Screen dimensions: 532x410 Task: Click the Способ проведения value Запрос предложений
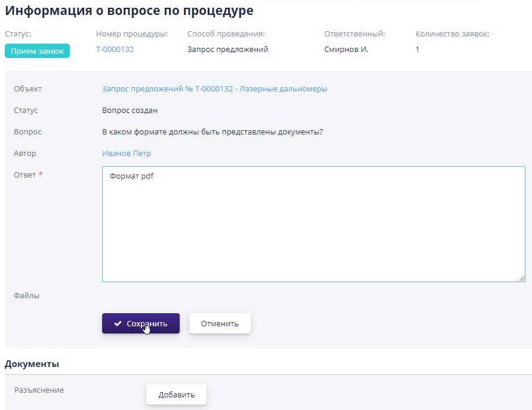228,49
